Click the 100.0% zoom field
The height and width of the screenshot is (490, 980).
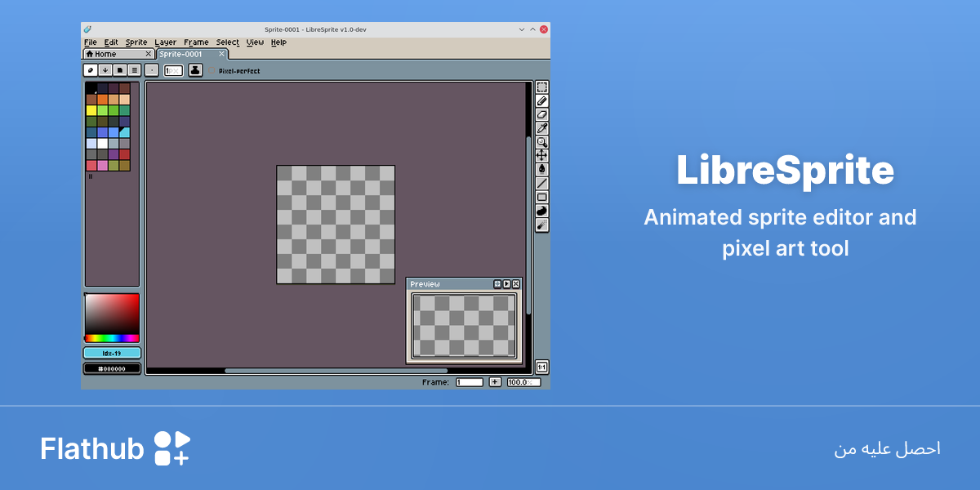[523, 382]
